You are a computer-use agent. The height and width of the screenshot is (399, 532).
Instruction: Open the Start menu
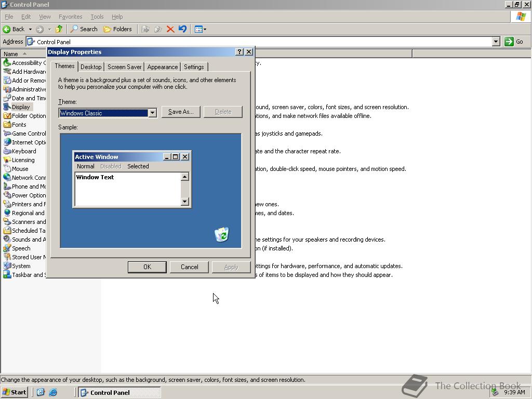14,392
